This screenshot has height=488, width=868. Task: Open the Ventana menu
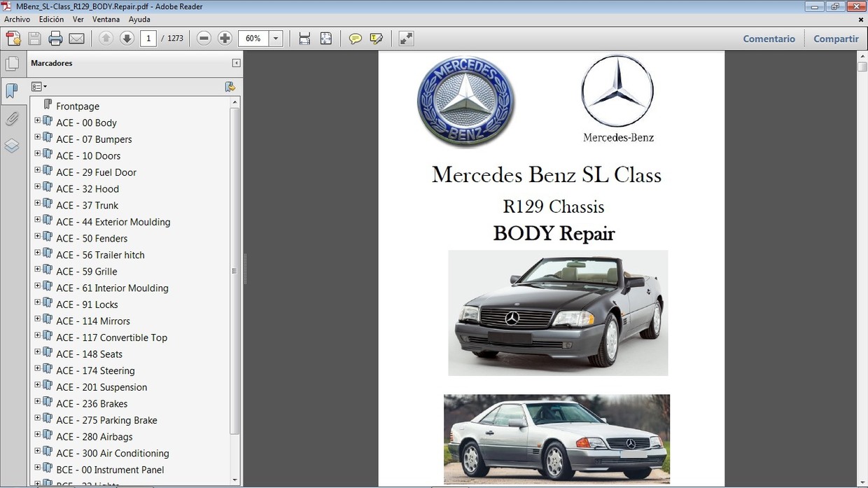click(x=106, y=19)
